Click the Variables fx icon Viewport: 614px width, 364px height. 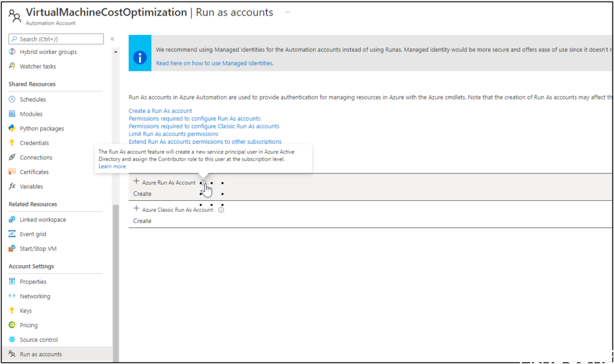click(x=12, y=186)
